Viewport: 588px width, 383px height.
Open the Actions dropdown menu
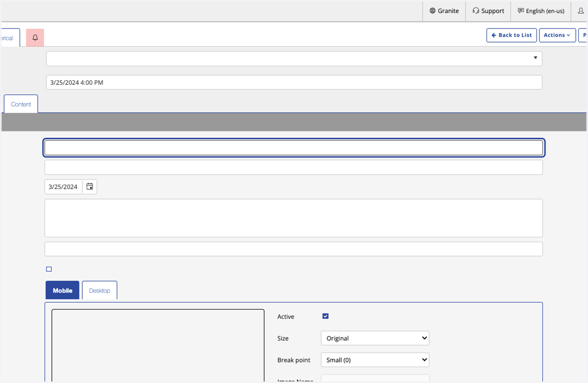point(557,35)
